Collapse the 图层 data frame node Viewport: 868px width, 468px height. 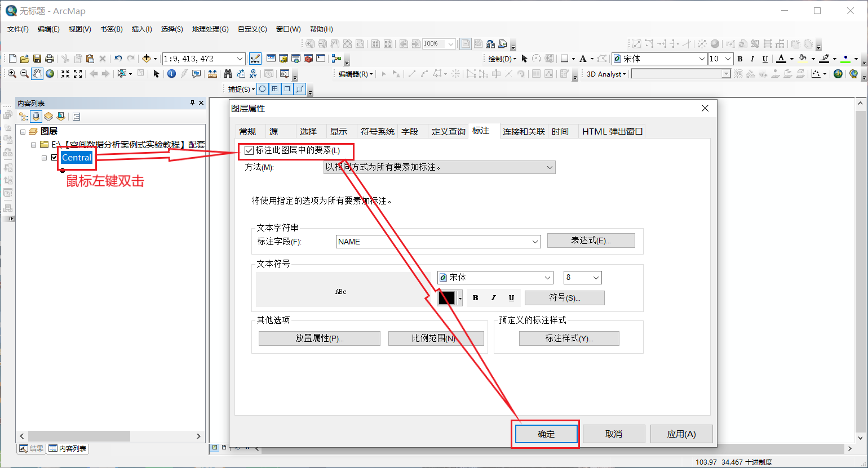23,131
